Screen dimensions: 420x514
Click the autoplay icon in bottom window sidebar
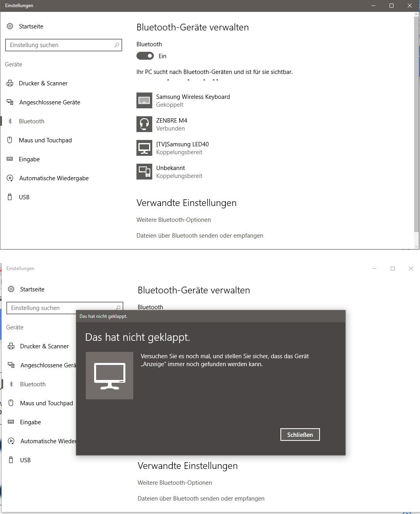[11, 441]
